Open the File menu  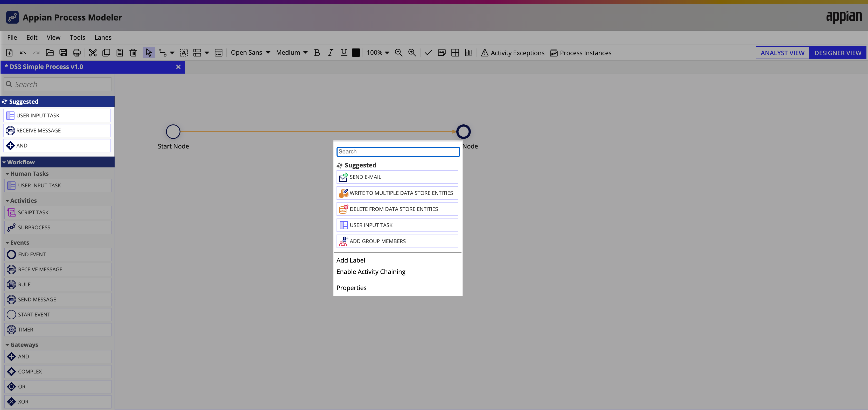coord(12,37)
